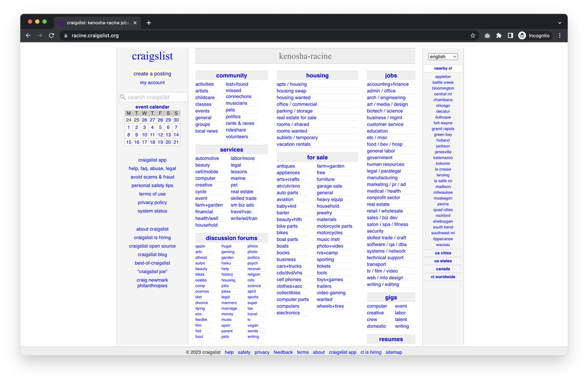
Task: Select the craigslist kenosha-racine tab
Action: pyautogui.click(x=97, y=23)
